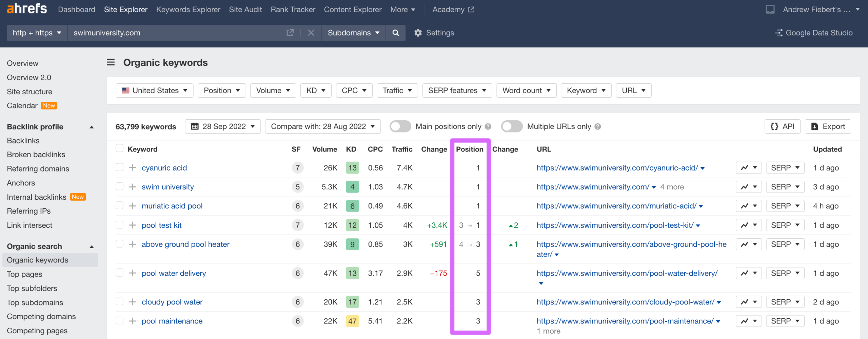Toggle the hamburger menu beside Organic keywords
This screenshot has height=339, width=868.
point(111,62)
